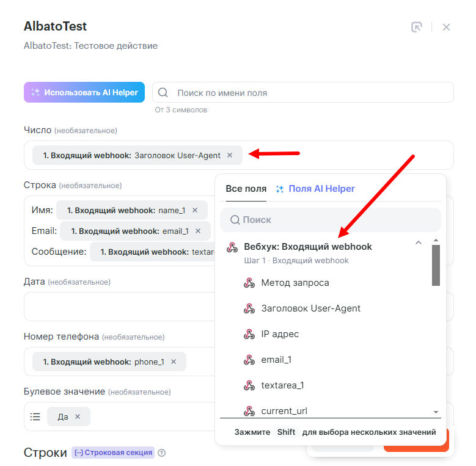476x466 pixels.
Task: Remove the Заголовок User-Agent tag
Action: [230, 155]
